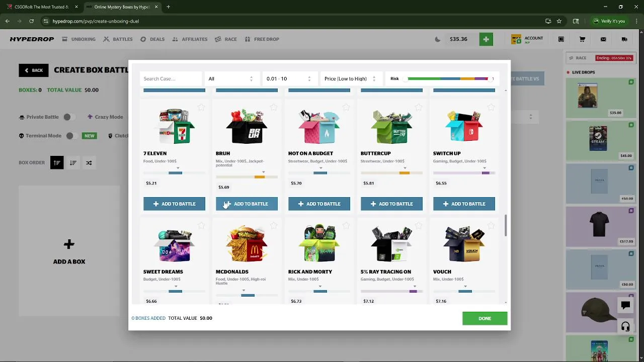Toggle the Terminal Mode switch

(72, 136)
